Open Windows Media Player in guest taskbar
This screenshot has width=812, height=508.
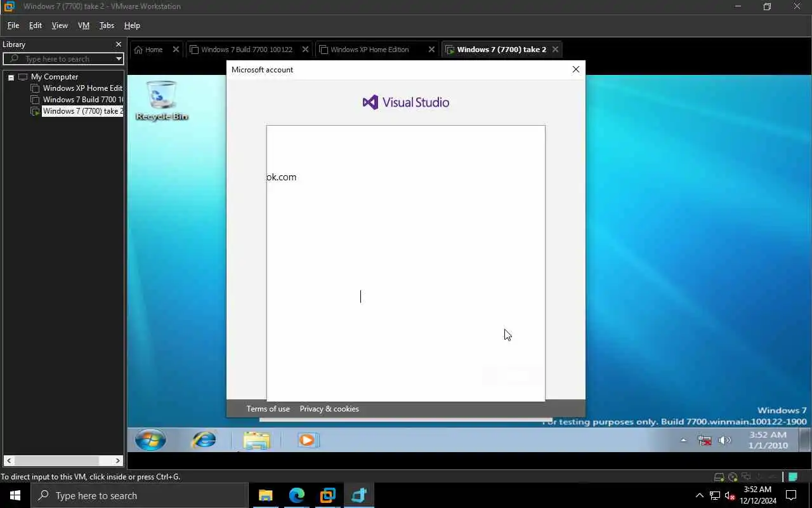click(308, 439)
